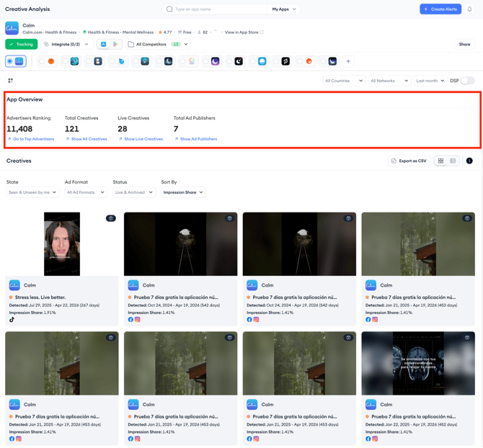Click the Stress less. Live better. title

(40, 297)
